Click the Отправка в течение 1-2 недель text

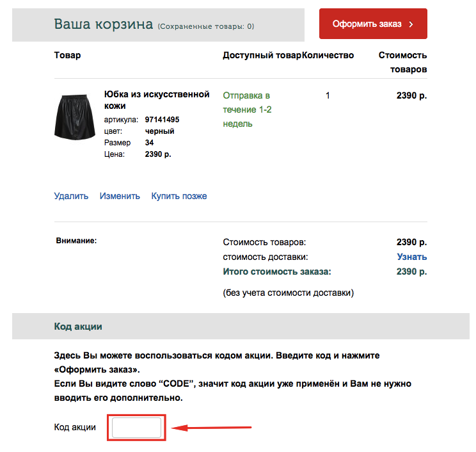pos(247,109)
